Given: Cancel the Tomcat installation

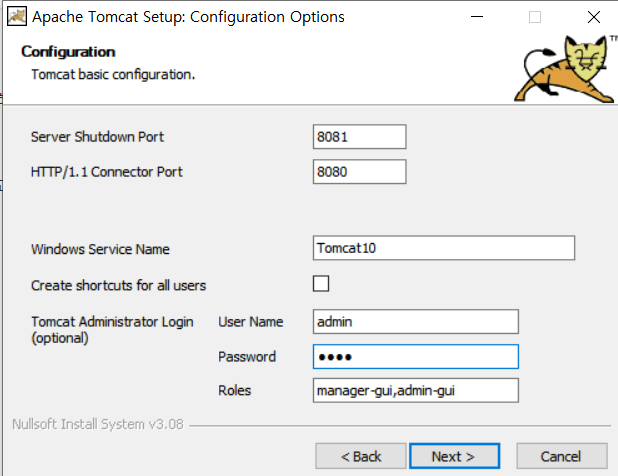Looking at the screenshot, I should (562, 456).
